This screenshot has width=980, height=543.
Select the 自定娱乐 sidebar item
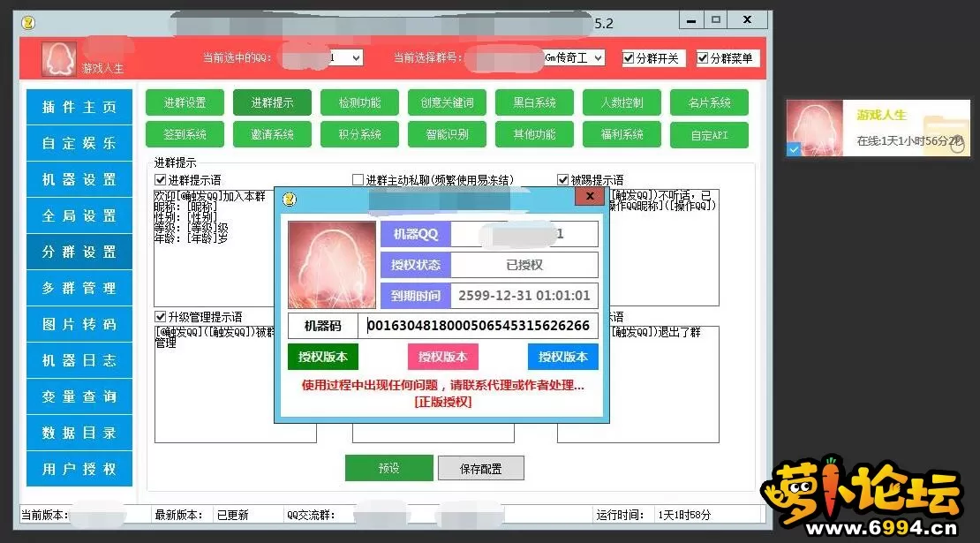click(x=79, y=143)
